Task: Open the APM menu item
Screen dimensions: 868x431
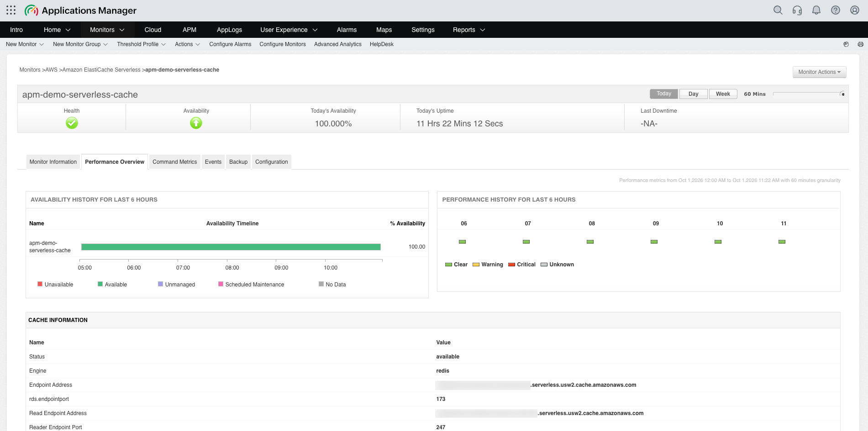Action: (x=189, y=30)
